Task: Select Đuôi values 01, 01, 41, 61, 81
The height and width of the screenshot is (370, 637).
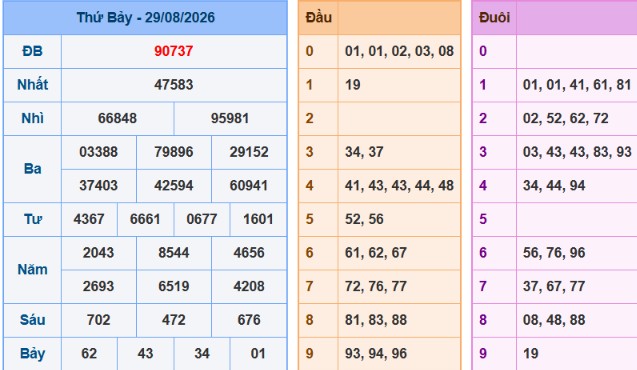Action: click(x=577, y=85)
